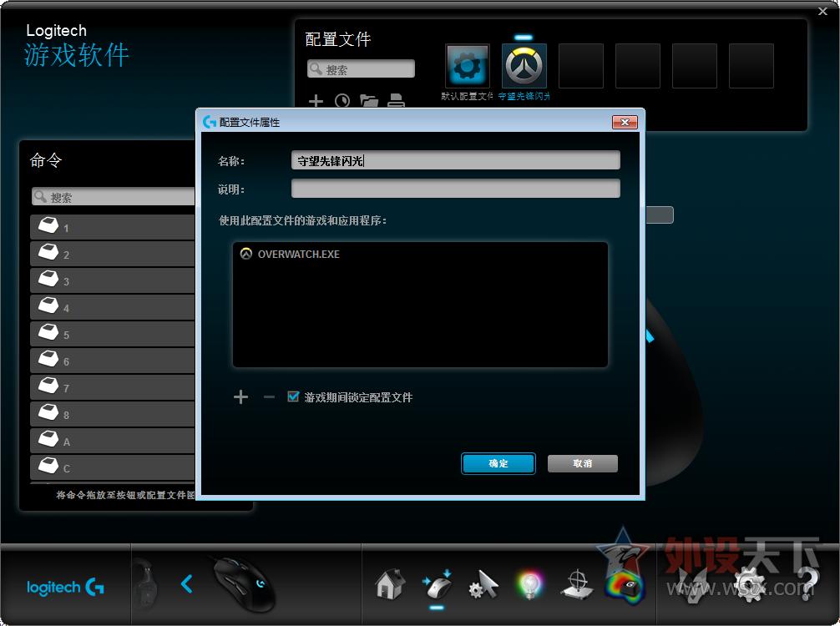The image size is (840, 626).
Task: Add a program with the plus button
Action: pyautogui.click(x=240, y=396)
